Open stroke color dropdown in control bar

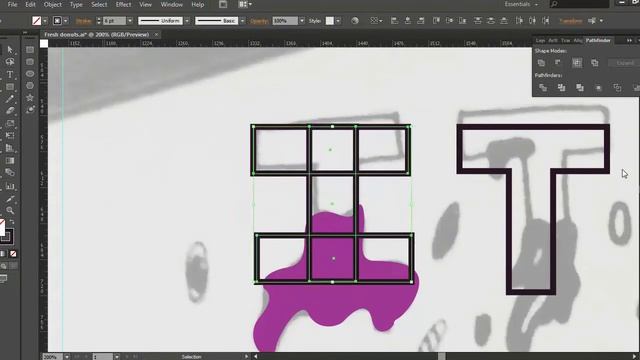[x=66, y=21]
